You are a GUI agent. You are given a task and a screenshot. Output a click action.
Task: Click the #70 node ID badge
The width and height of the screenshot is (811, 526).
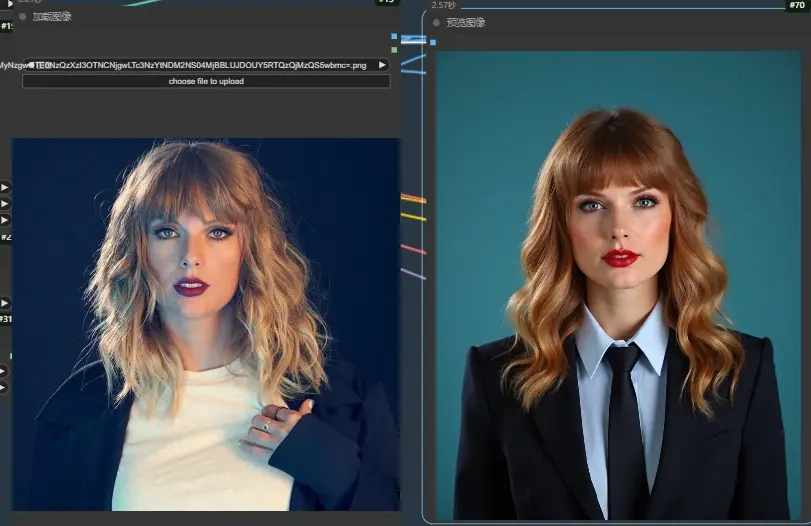click(x=797, y=5)
